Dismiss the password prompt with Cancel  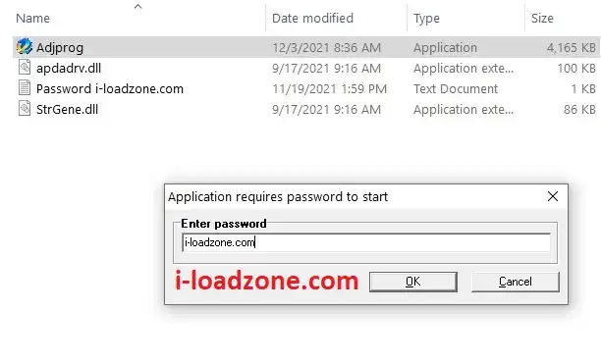coord(516,282)
